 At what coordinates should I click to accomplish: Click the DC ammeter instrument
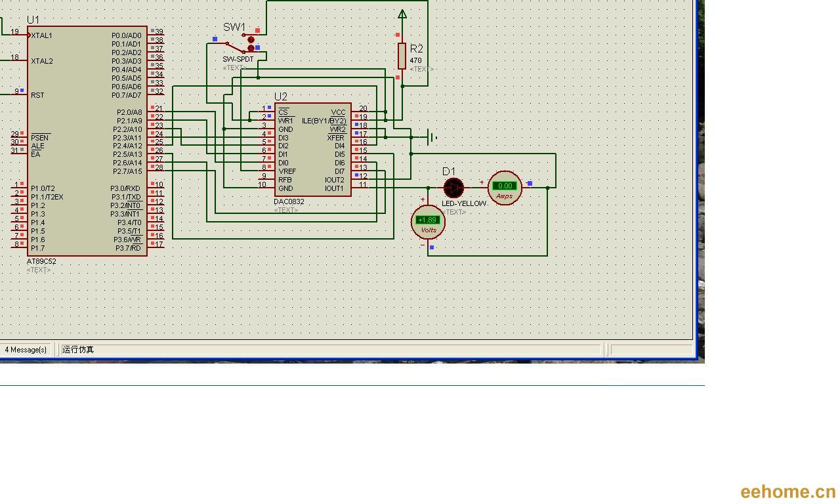coord(505,188)
